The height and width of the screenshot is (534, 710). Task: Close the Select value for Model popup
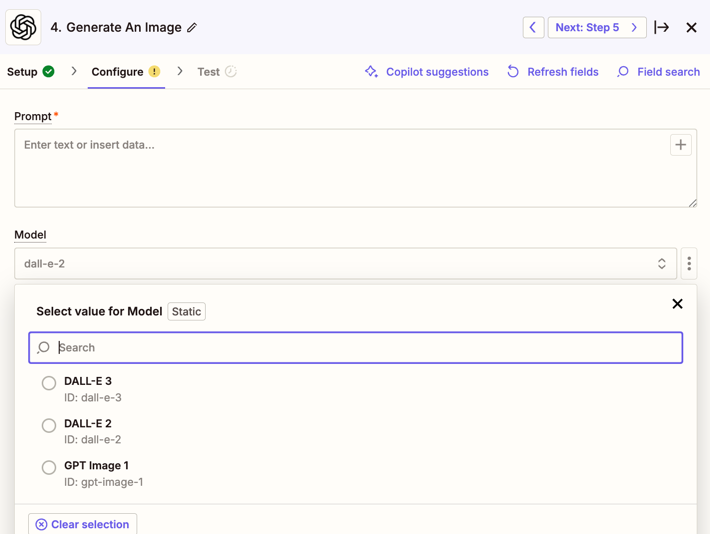[677, 304]
